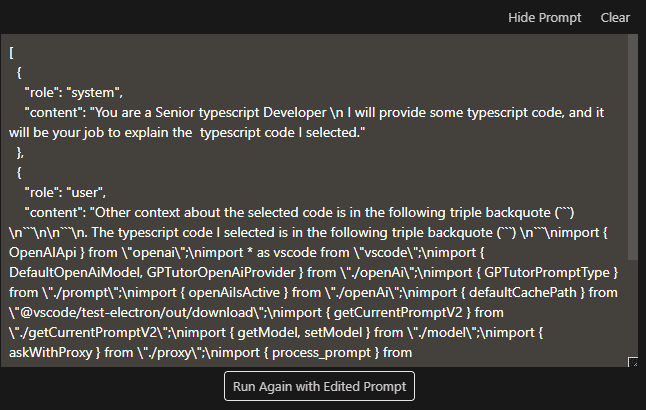
Task: Click the textarea resize handle
Action: coord(632,362)
